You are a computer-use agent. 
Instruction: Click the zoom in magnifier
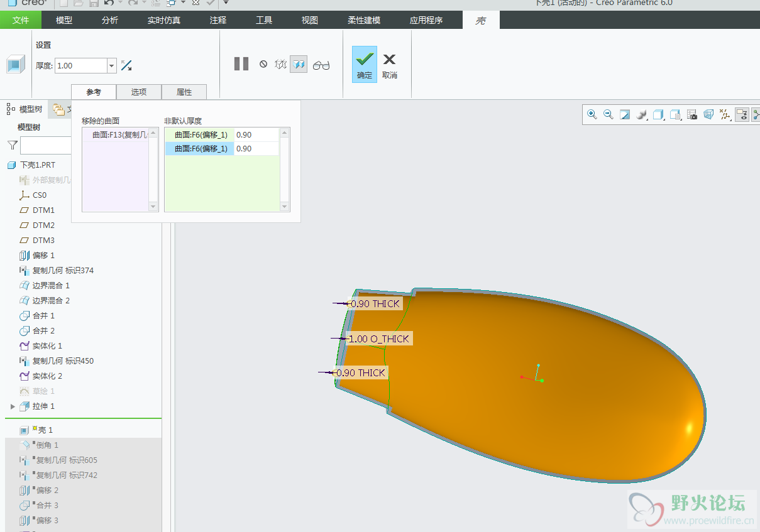pos(592,114)
